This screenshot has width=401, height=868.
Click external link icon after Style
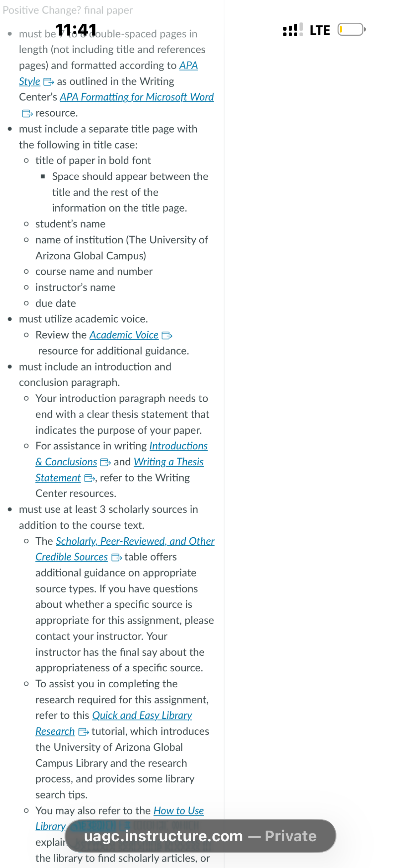point(48,82)
